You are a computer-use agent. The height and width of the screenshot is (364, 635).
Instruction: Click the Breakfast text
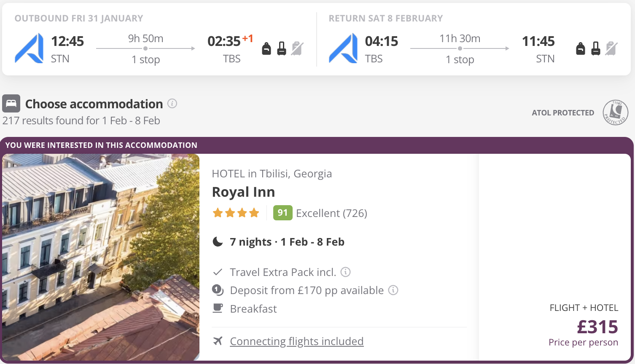(253, 309)
